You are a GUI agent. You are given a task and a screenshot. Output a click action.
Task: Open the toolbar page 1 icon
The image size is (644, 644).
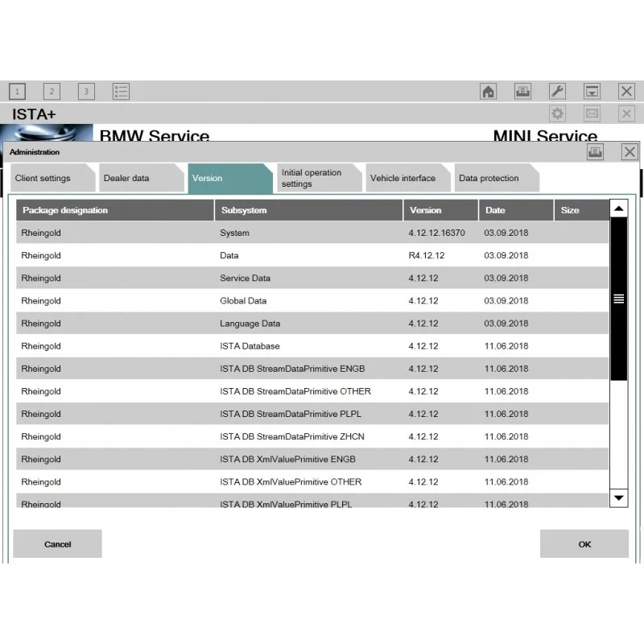coord(17,91)
